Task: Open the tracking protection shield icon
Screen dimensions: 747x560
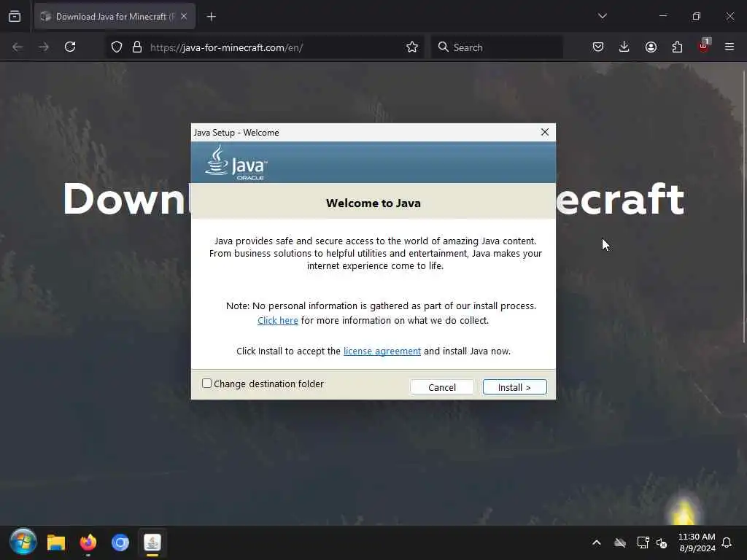Action: coord(117,47)
